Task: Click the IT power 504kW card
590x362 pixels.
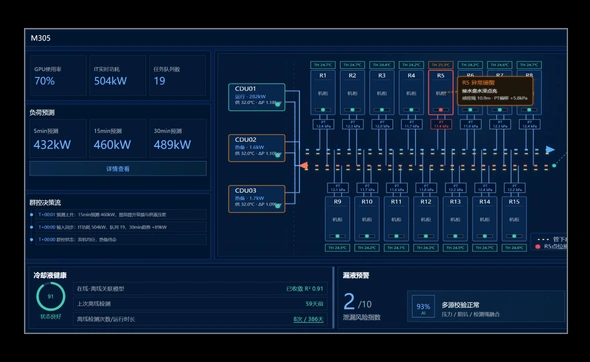Action: pos(118,75)
